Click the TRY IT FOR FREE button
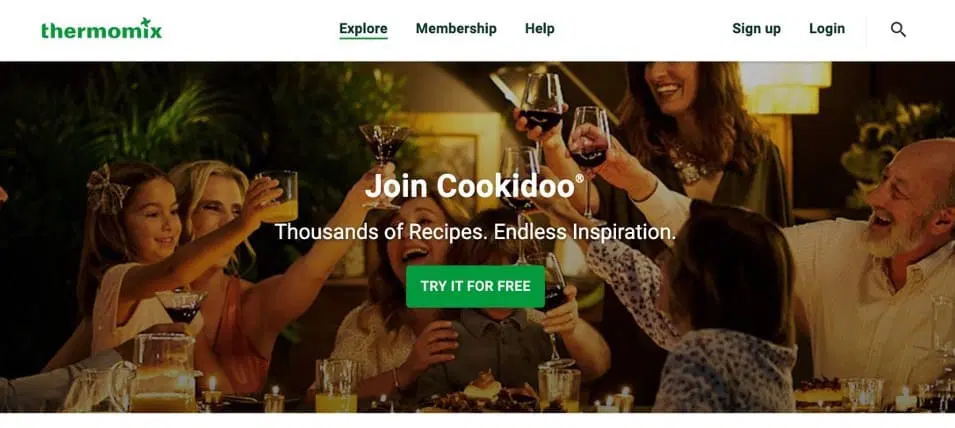955x428 pixels. (x=475, y=286)
